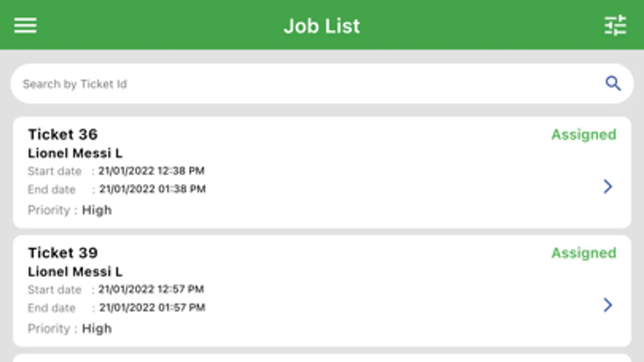
Task: Select the Ticket 39 title
Action: pyautogui.click(x=63, y=253)
